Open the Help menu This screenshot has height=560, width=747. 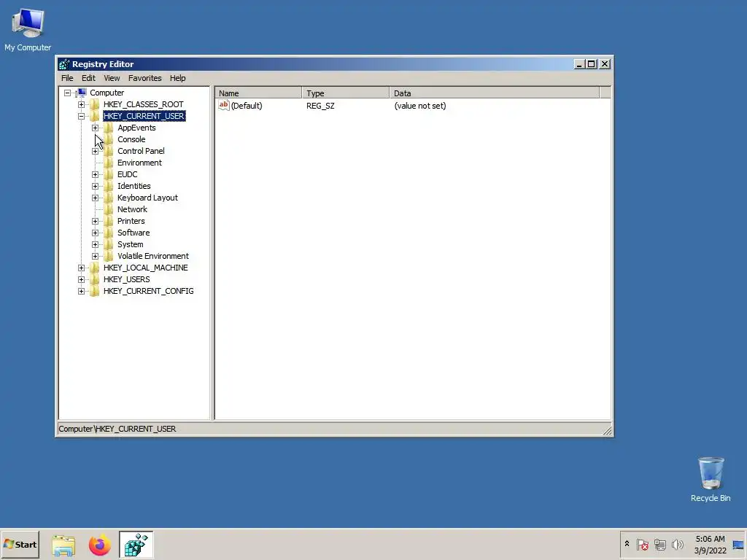tap(178, 78)
